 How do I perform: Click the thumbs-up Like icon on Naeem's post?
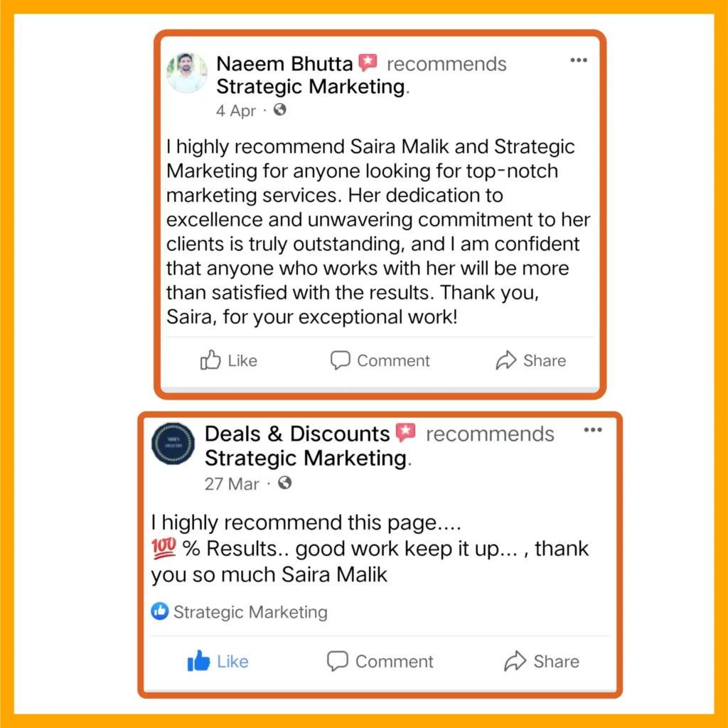pyautogui.click(x=210, y=361)
